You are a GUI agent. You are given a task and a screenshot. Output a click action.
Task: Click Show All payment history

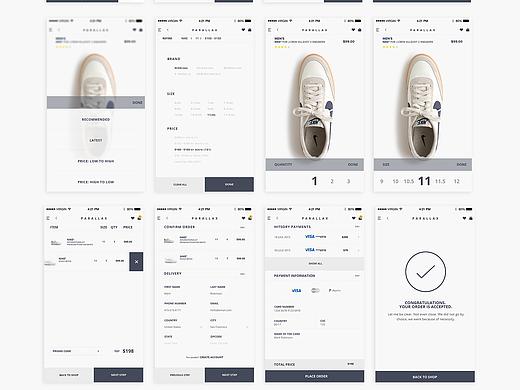tap(314, 264)
